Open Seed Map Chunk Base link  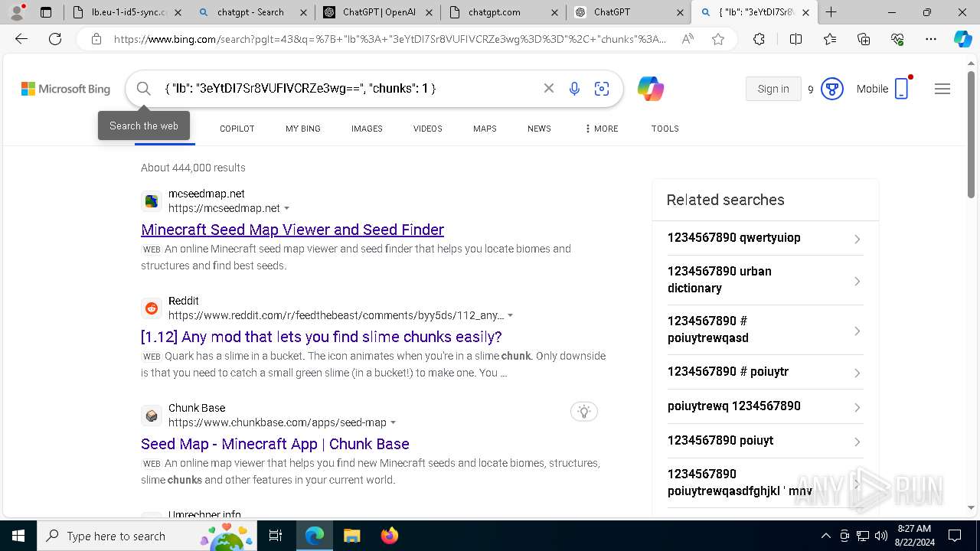tap(275, 444)
